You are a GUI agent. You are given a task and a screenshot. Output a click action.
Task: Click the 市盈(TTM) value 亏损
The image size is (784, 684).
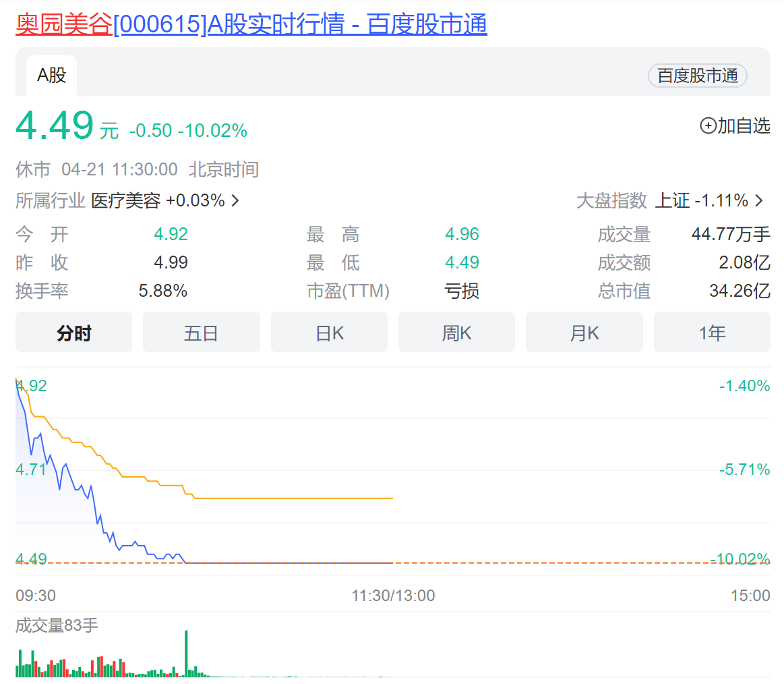[462, 291]
